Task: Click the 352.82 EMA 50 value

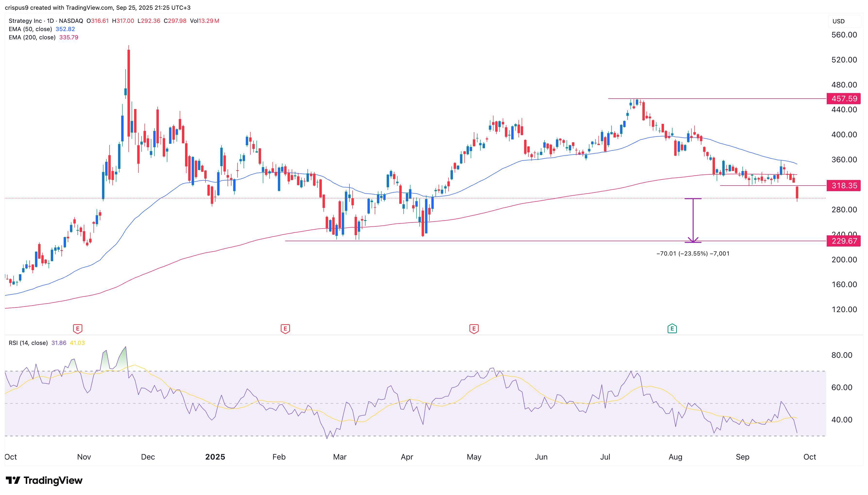Action: [65, 29]
